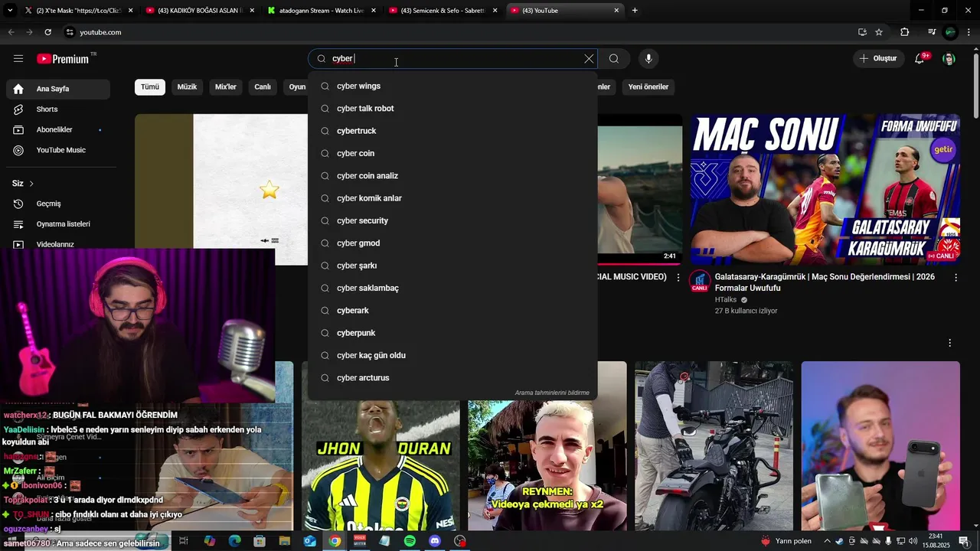Open Ana Sayfa in the sidebar
Image resolution: width=980 pixels, height=551 pixels.
(x=58, y=89)
